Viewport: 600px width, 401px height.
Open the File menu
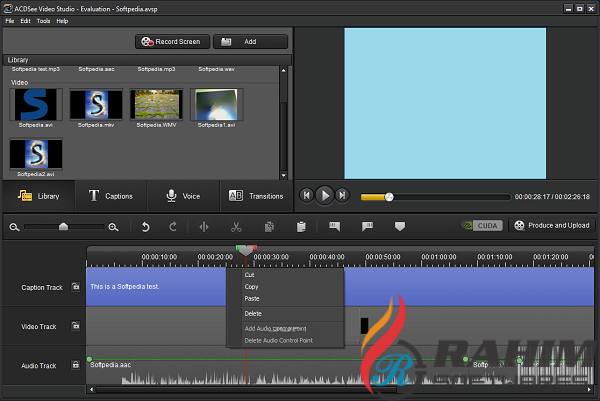[10, 21]
